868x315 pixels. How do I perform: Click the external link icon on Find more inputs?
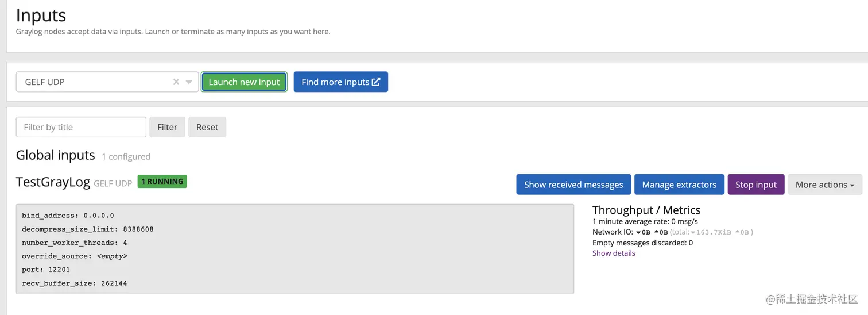click(x=376, y=82)
